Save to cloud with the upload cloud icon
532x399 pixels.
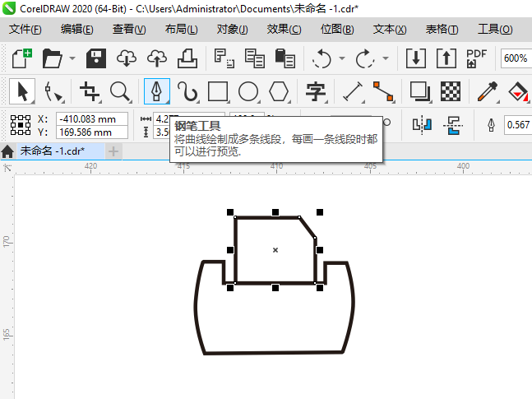click(157, 58)
